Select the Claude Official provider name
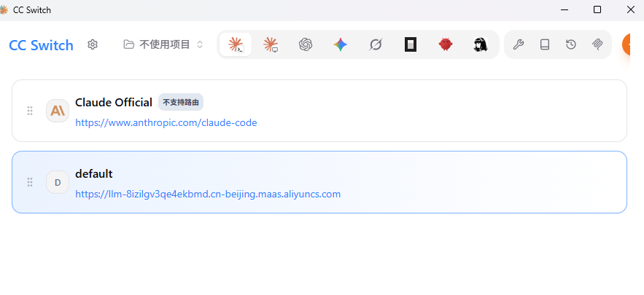The width and height of the screenshot is (644, 295). [114, 102]
